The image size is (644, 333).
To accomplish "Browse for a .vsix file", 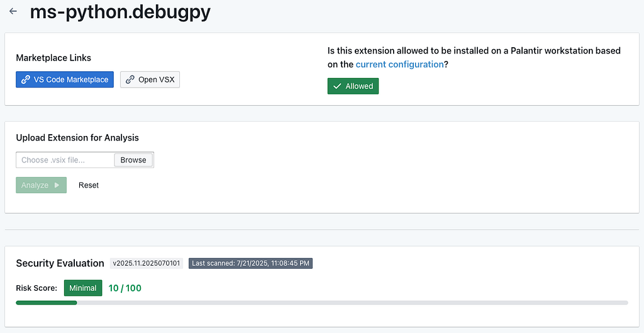I will [133, 160].
